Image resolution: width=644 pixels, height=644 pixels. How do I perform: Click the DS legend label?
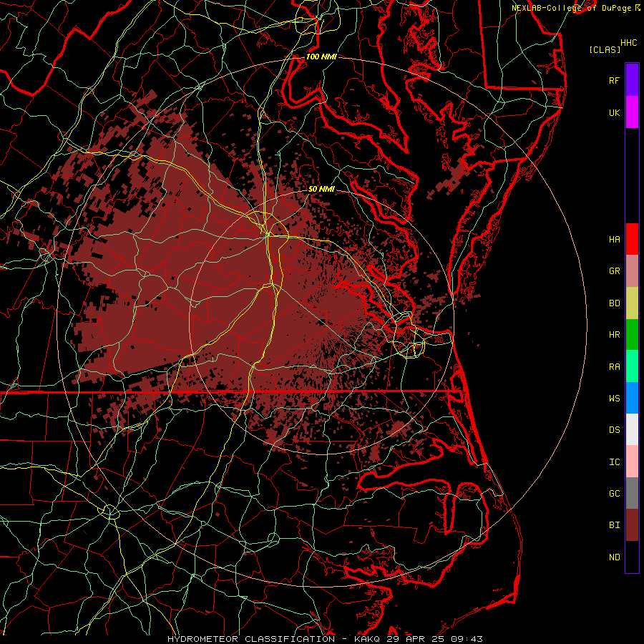click(x=614, y=430)
